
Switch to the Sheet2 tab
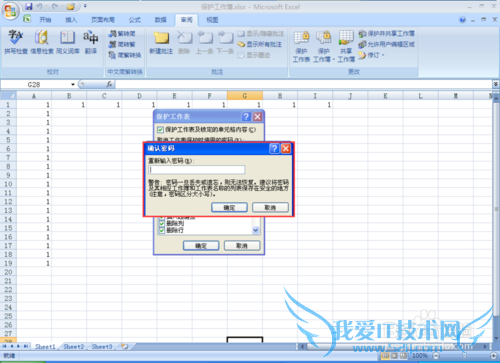point(74,347)
